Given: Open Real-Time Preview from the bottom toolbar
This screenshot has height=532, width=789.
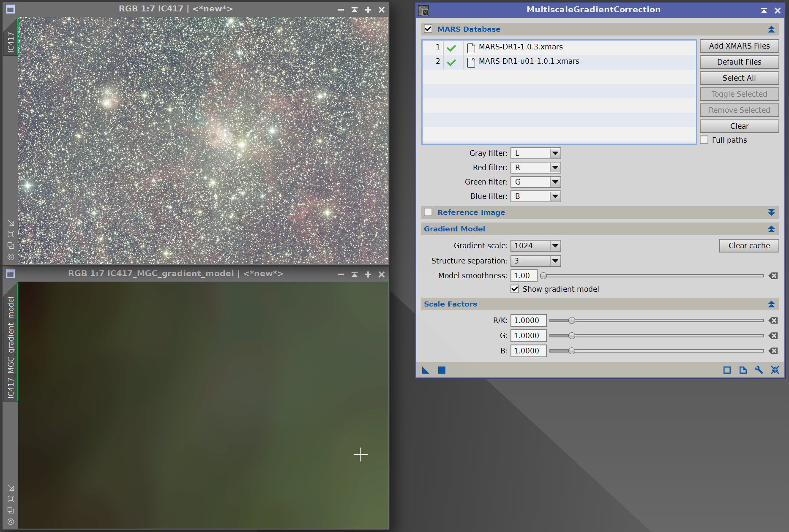Looking at the screenshot, I should [x=728, y=370].
